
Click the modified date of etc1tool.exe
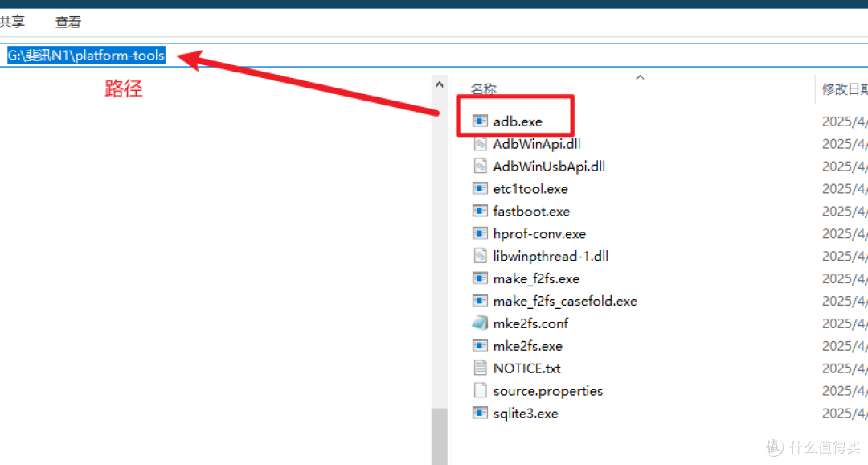[x=845, y=189]
